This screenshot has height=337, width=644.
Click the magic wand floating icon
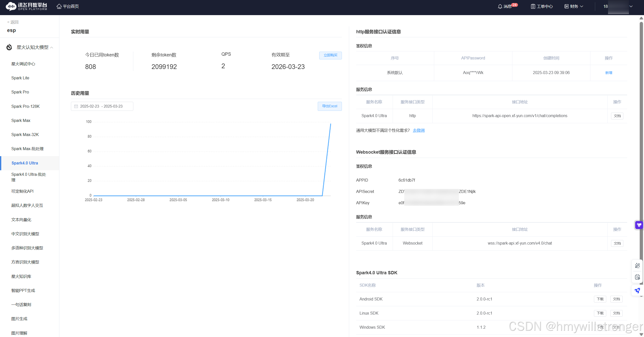tap(637, 265)
